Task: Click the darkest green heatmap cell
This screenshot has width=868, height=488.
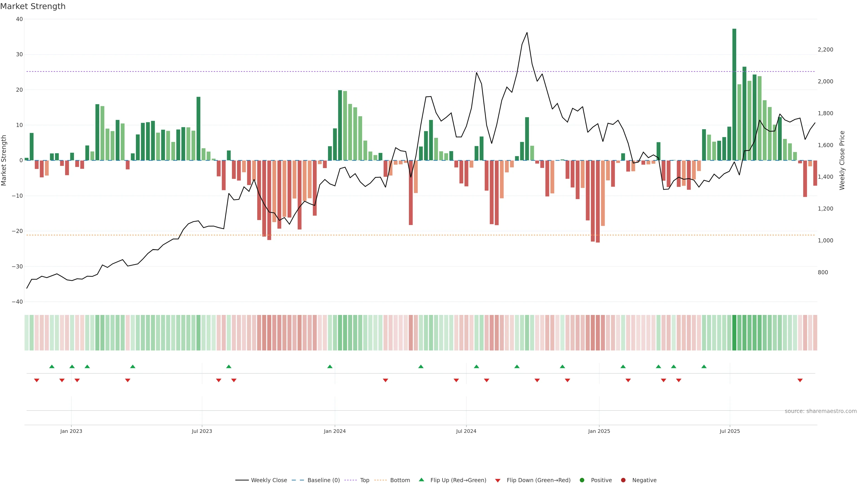Action: tap(734, 333)
